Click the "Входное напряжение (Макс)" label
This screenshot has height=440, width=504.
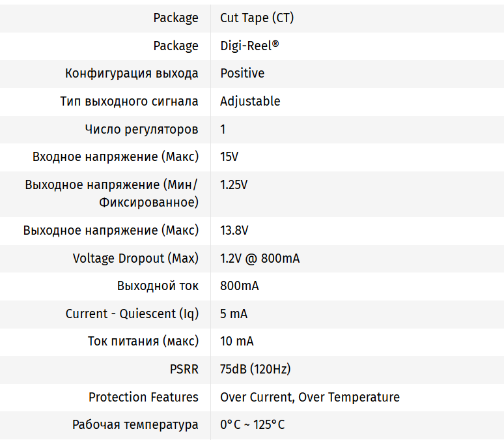point(115,157)
